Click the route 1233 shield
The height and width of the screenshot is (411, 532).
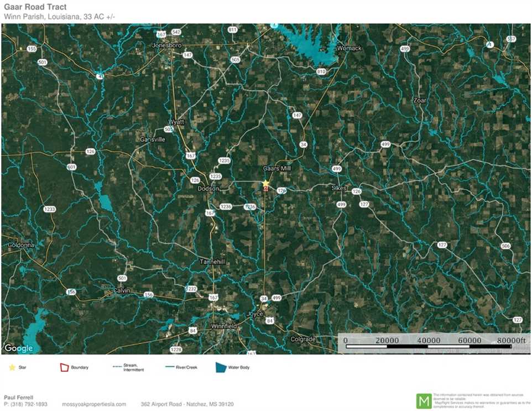(x=49, y=209)
